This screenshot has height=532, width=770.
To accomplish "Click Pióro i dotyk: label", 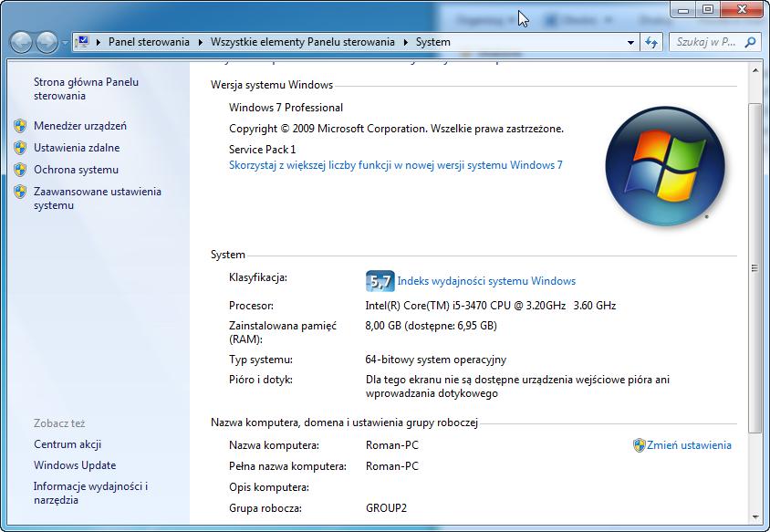I will (260, 380).
